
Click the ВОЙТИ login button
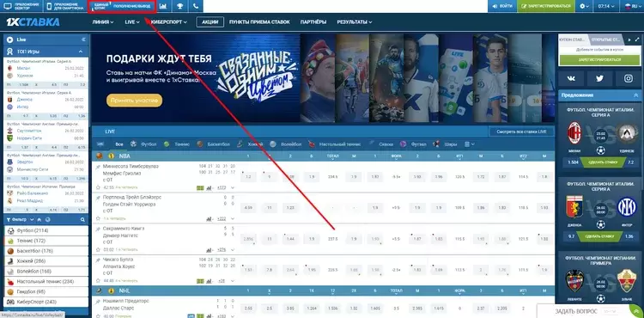pos(502,6)
